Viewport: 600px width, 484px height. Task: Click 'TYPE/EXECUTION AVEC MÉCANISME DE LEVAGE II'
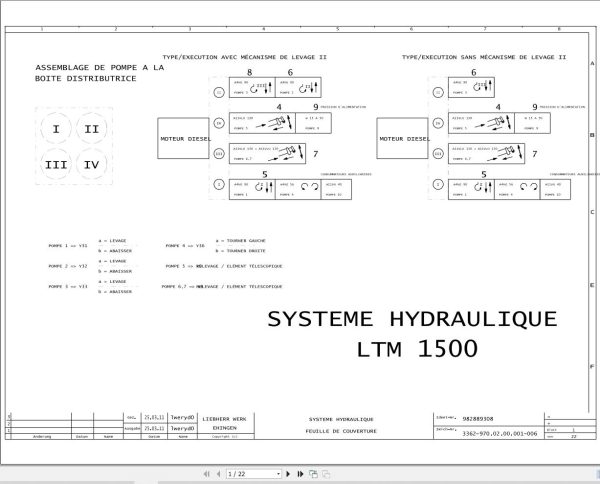[x=245, y=57]
